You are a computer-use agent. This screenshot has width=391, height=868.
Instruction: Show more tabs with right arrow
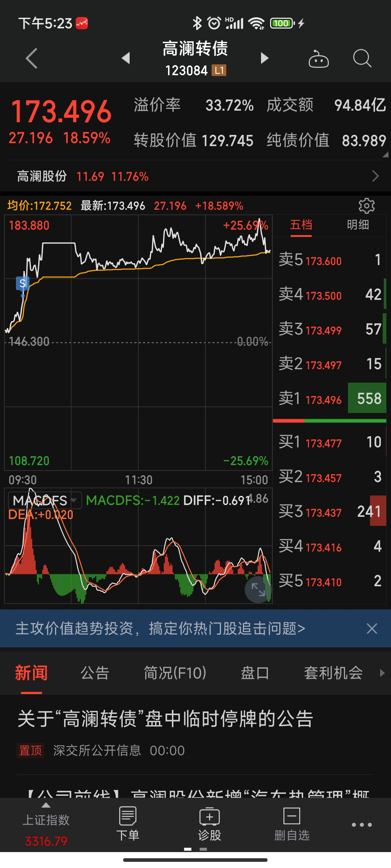(x=382, y=673)
